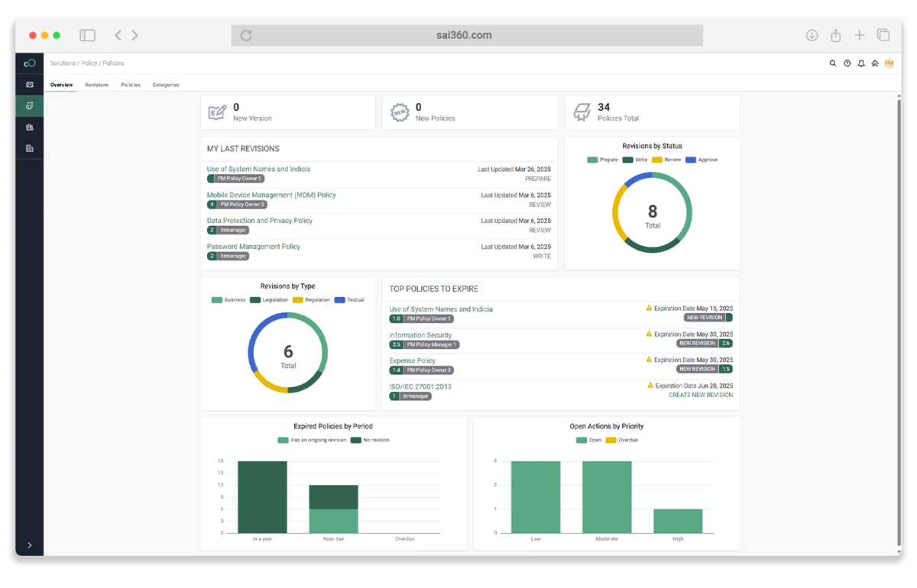Click the search magnifier icon

[x=832, y=63]
